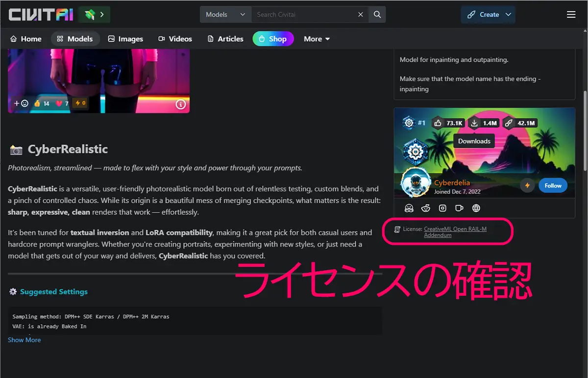Expand the Create dropdown chevron
The image size is (588, 378).
pos(508,15)
